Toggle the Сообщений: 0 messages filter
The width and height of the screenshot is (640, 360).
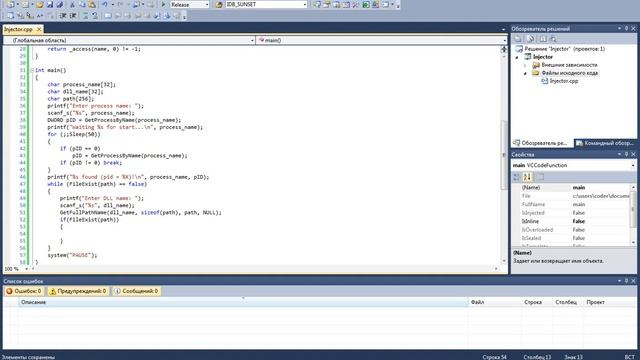[x=136, y=291]
